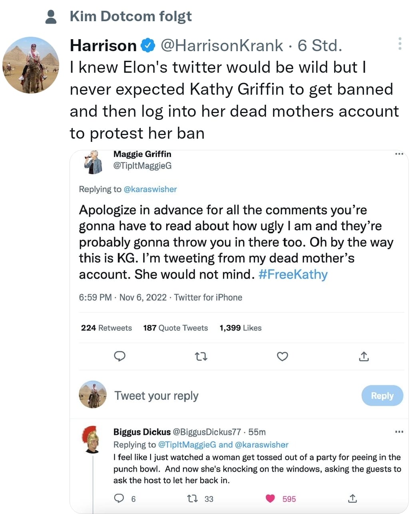This screenshot has height=514, width=420.
Task: Open the @karaswisher mention in 'Replying to'
Action: click(x=150, y=189)
